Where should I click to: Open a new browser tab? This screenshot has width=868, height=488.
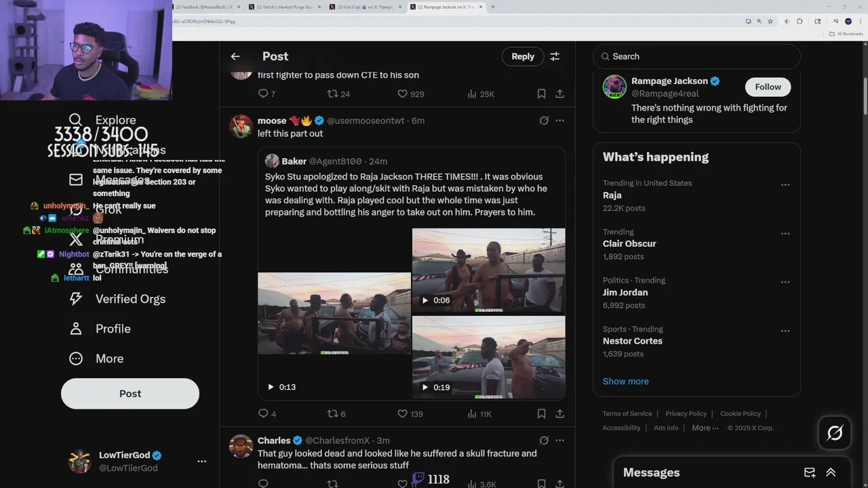[x=492, y=7]
